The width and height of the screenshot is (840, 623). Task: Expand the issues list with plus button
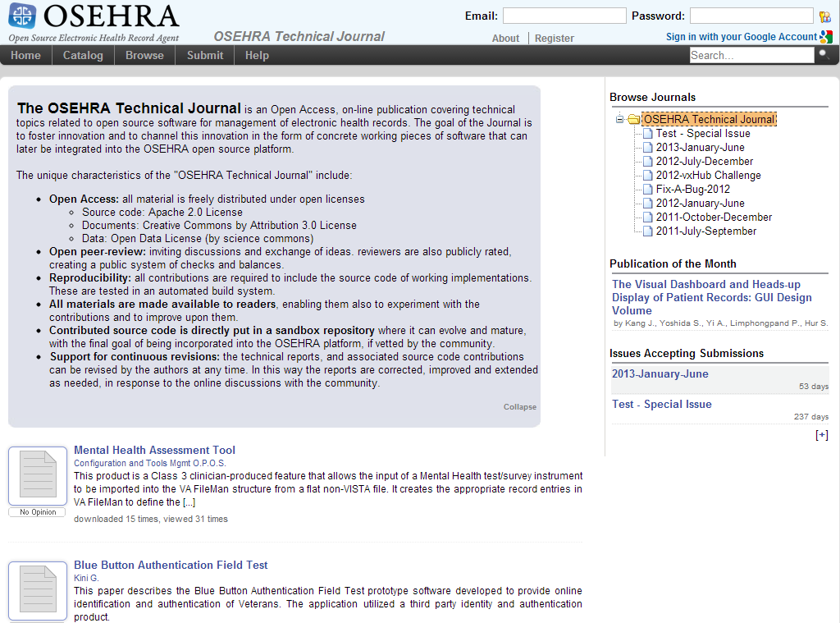821,435
